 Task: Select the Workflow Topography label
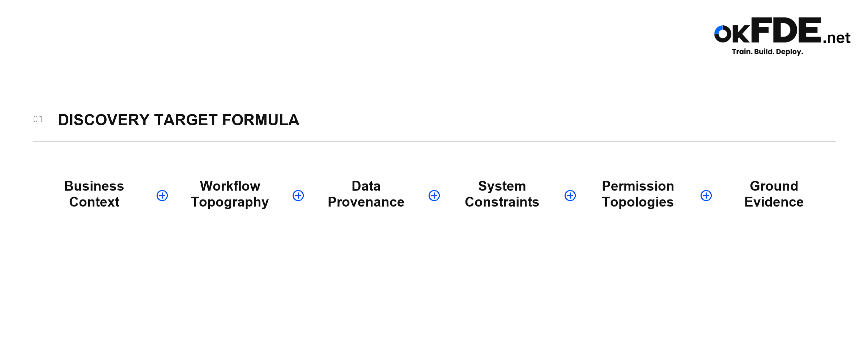[x=230, y=194]
